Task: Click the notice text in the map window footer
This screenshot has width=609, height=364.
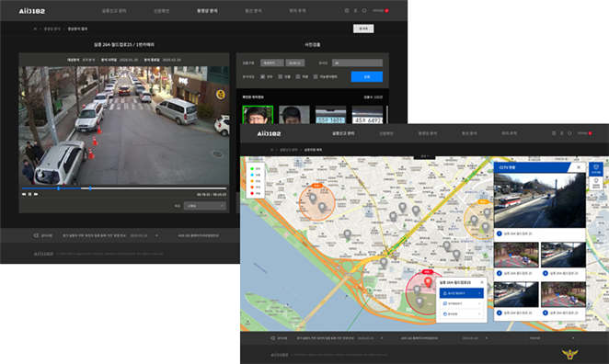Action: click(x=325, y=338)
